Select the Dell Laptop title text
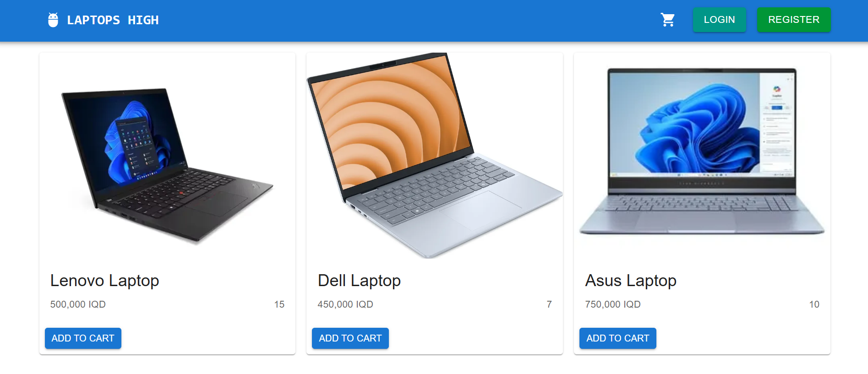Screen dimensions: 868x374 click(359, 280)
